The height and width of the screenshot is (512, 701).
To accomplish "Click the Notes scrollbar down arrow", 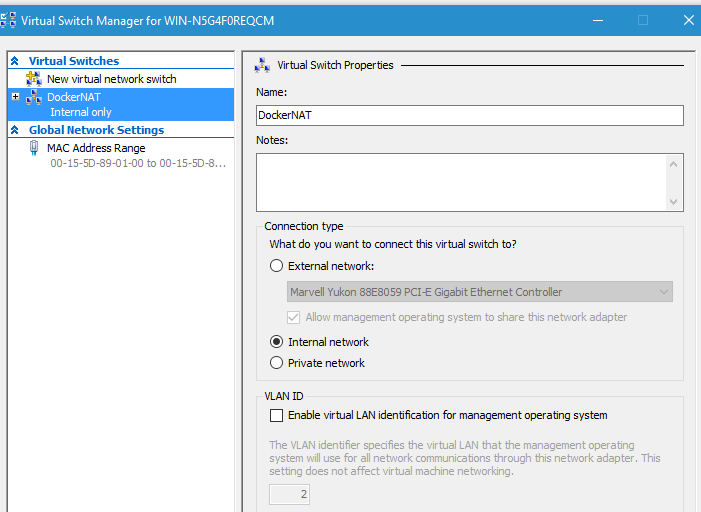I will (674, 201).
